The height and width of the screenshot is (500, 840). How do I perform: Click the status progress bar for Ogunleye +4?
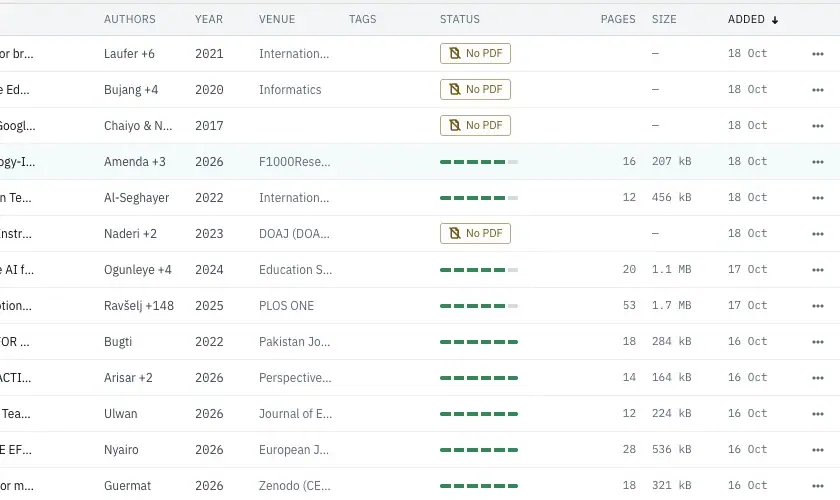479,270
